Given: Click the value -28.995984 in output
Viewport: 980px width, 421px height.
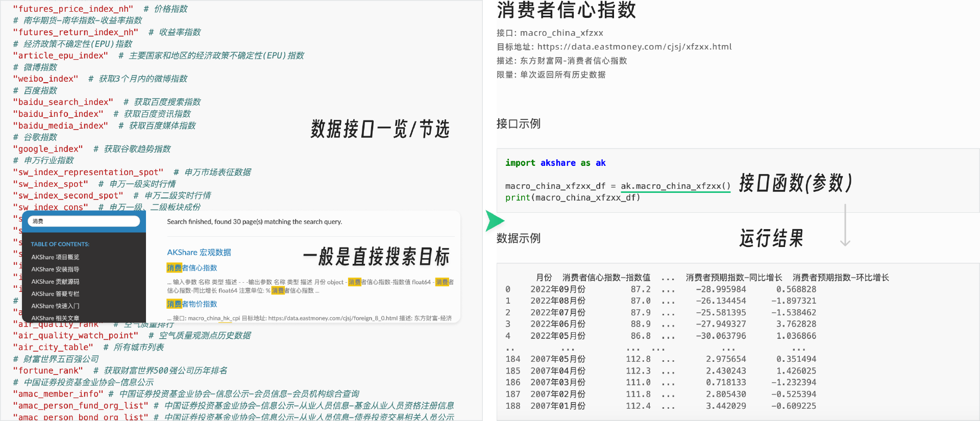Looking at the screenshot, I should coord(721,289).
